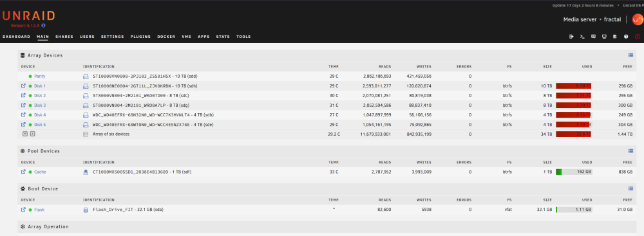The height and width of the screenshot is (236, 644).
Task: Click the UNRAID logo
Action: (28, 16)
